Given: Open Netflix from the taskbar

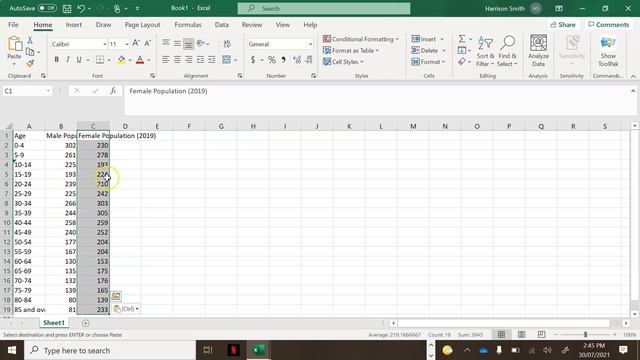Looking at the screenshot, I should tap(233, 350).
